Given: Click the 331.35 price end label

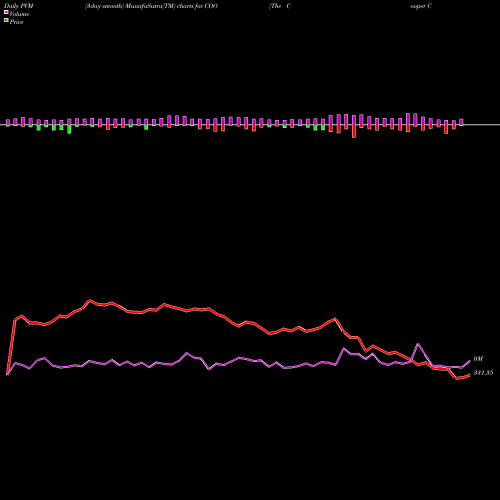Looking at the screenshot, I should pyautogui.click(x=483, y=373).
